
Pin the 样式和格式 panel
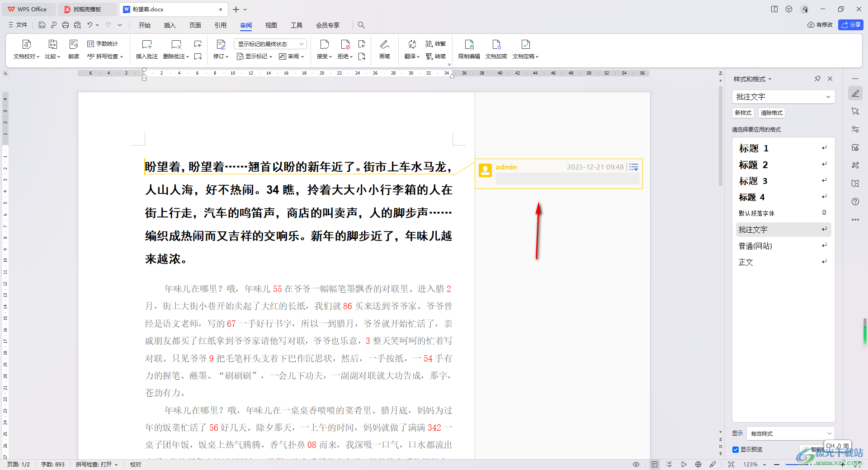pos(817,79)
